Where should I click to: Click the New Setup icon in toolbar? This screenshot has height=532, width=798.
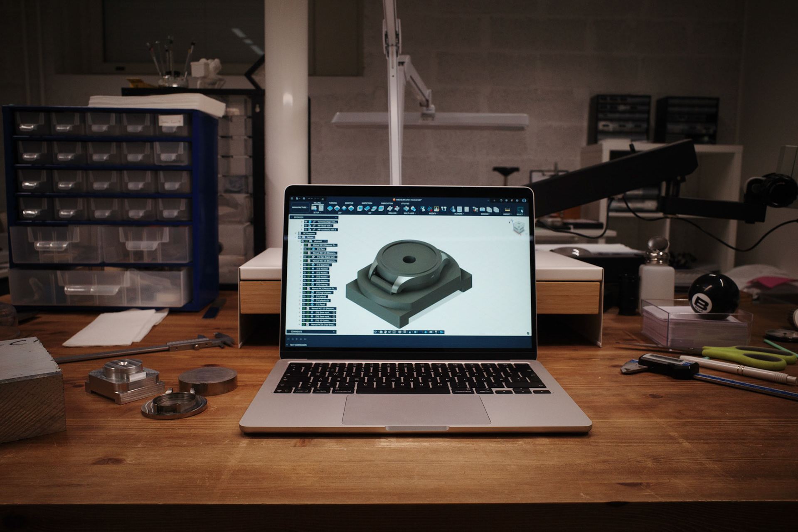click(x=314, y=208)
